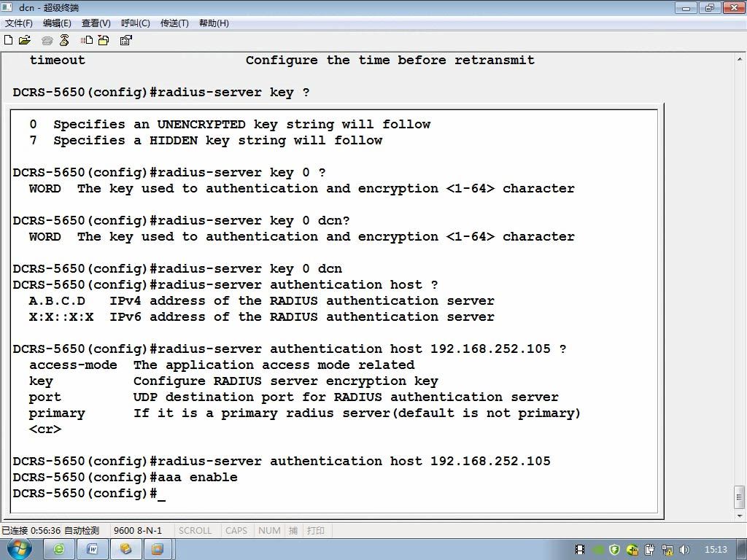Open the 呼叫(C) menu

[x=135, y=23]
